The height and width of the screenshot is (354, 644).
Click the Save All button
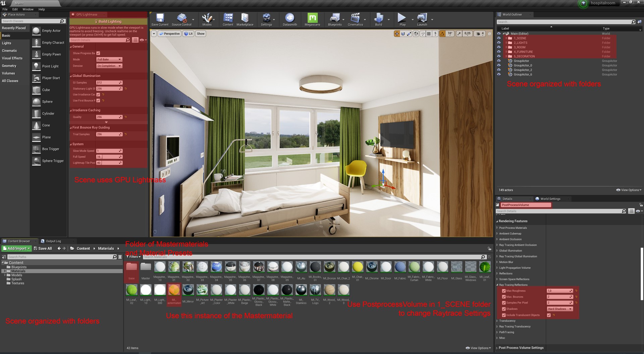tap(43, 248)
